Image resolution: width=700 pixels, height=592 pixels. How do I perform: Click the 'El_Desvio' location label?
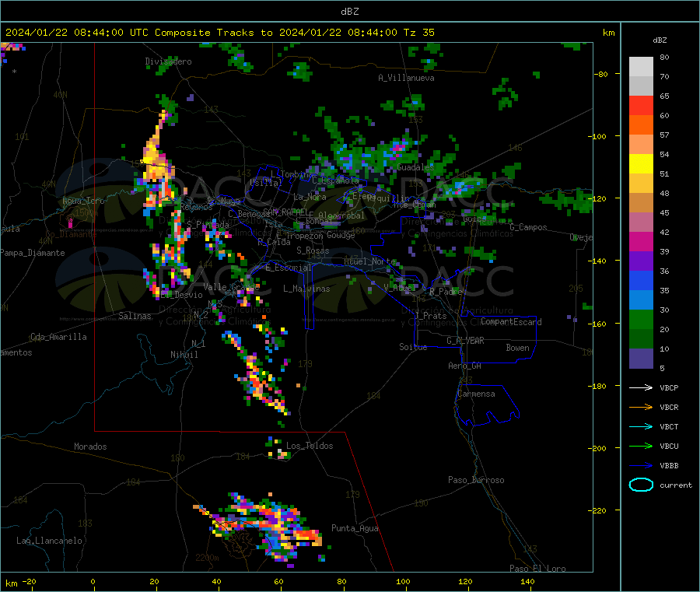coord(182,295)
